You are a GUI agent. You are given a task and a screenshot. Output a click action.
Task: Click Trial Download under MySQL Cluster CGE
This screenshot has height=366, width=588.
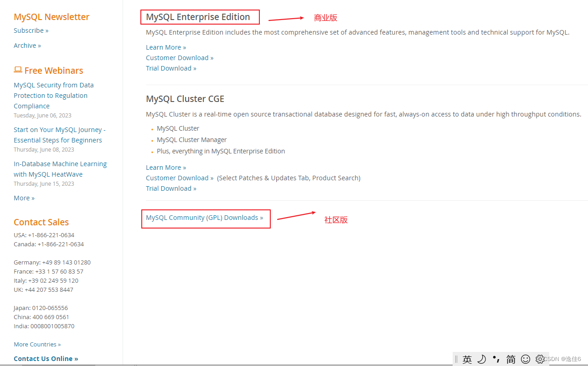[171, 188]
